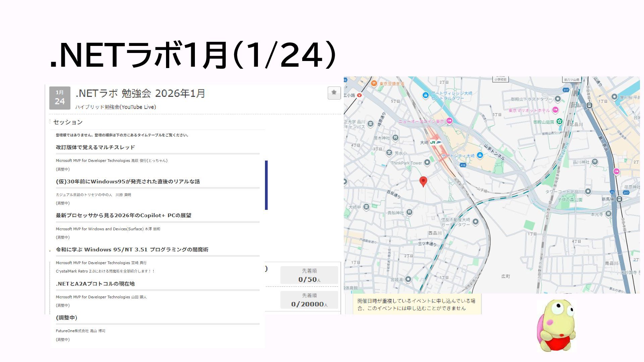644x362 pixels.
Task: Open event title .NETラボ 勉強会 2026年1月
Action: coord(140,93)
